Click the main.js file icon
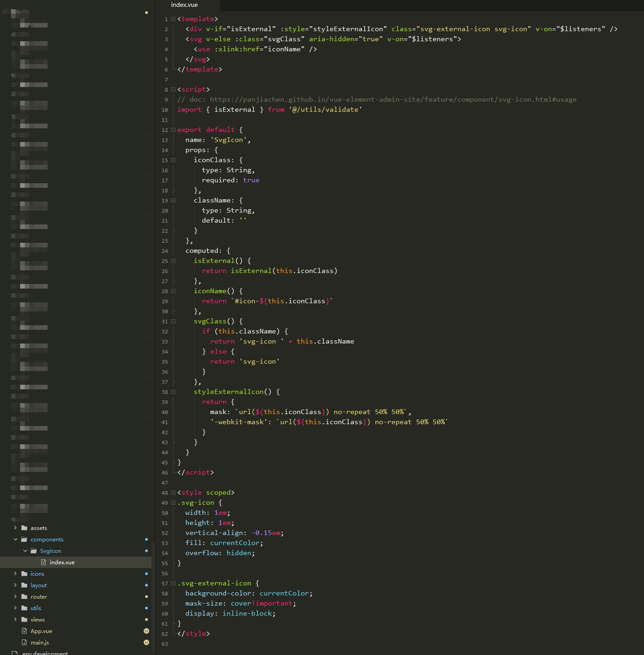The image size is (644, 655). tap(24, 643)
